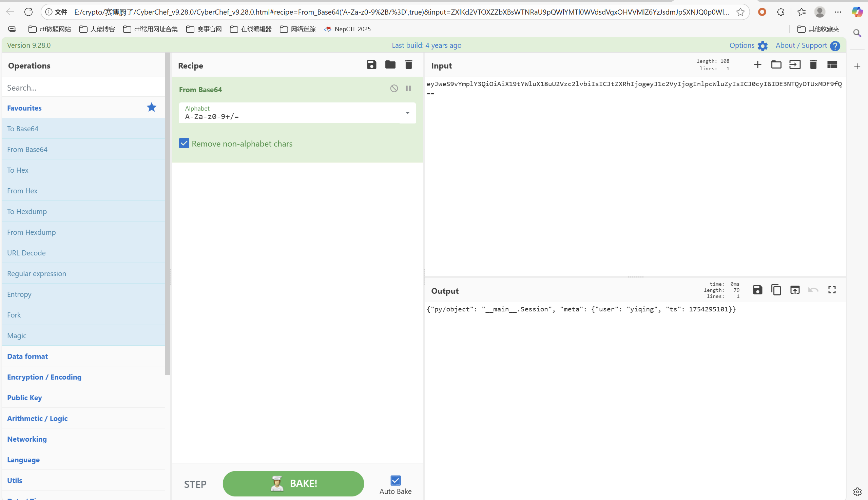This screenshot has height=500, width=868.
Task: Click the BAKE! button
Action: click(x=293, y=483)
